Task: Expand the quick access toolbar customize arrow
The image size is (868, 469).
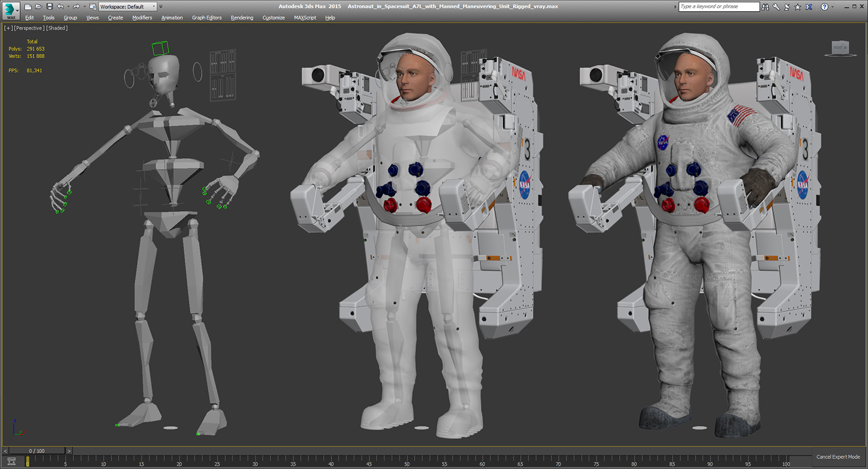Action: [x=161, y=6]
